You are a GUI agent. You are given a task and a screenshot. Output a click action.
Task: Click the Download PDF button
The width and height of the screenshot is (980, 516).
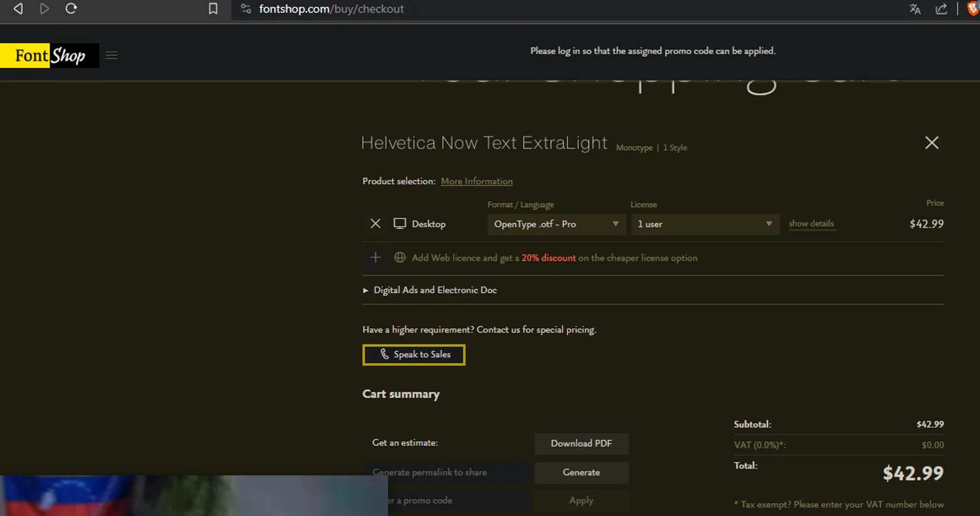click(581, 443)
